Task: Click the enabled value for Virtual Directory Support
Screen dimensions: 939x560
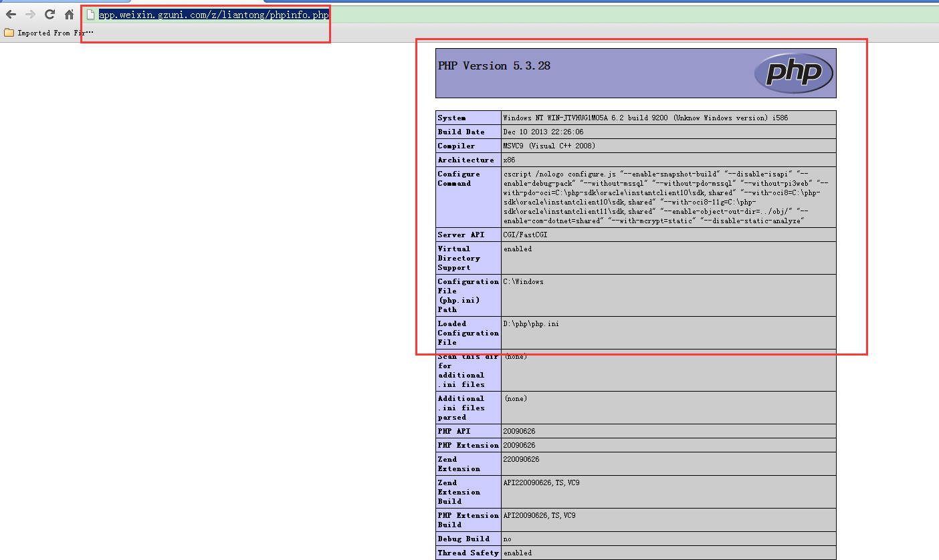Action: [518, 249]
